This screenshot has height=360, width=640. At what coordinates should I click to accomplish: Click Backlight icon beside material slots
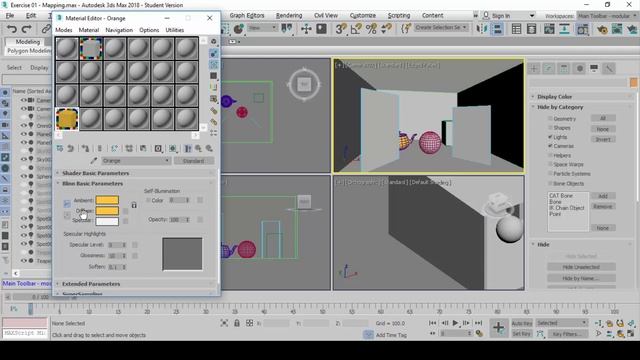click(x=213, y=53)
